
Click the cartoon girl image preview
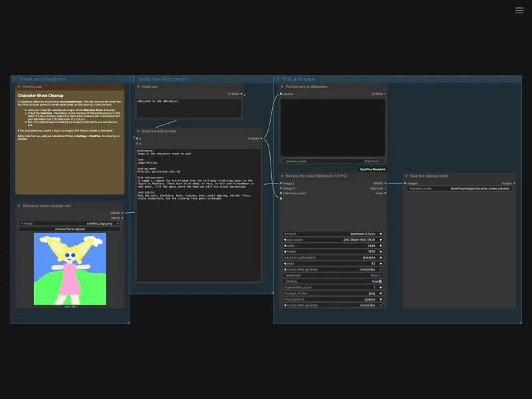(70, 269)
